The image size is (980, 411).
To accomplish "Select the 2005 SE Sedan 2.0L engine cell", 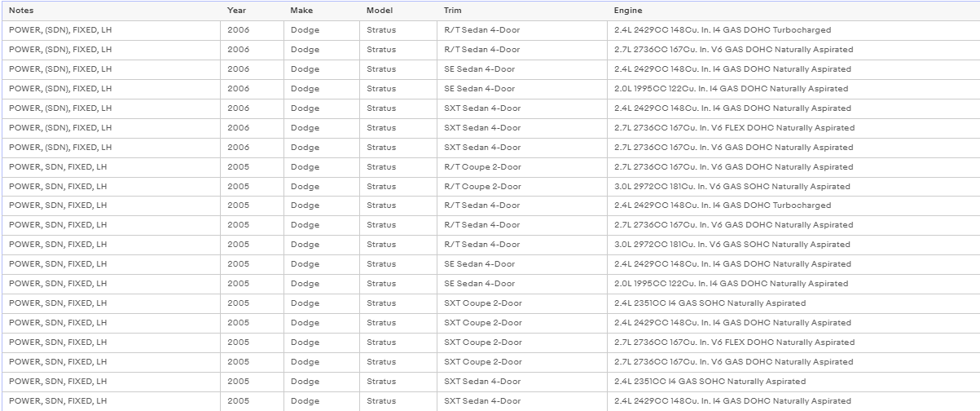I will (793, 284).
